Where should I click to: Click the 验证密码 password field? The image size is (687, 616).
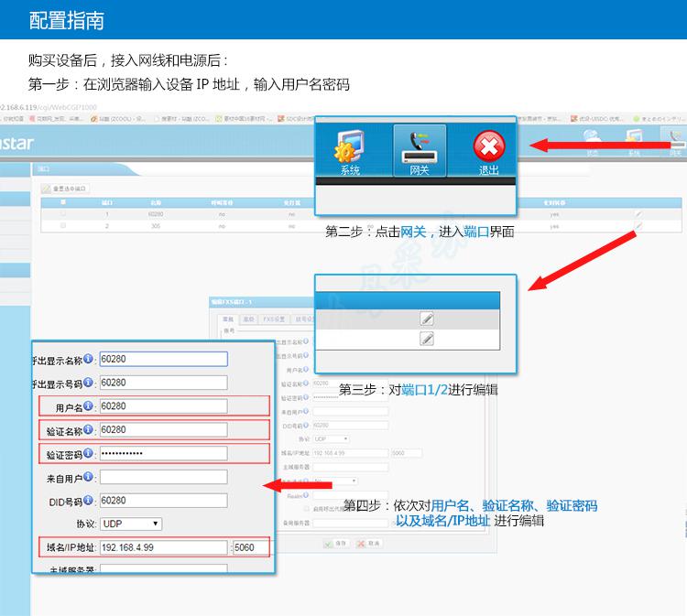tap(164, 453)
